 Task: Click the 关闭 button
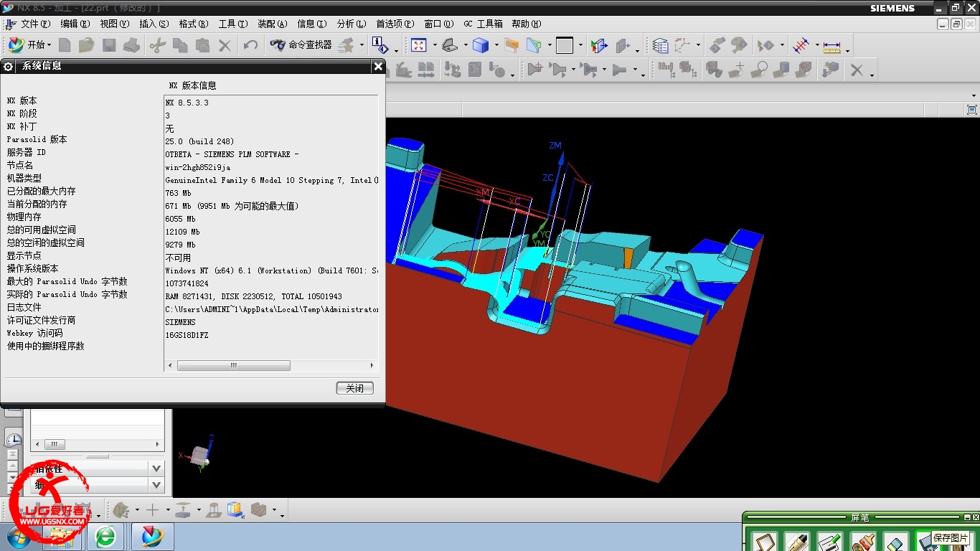pos(355,388)
